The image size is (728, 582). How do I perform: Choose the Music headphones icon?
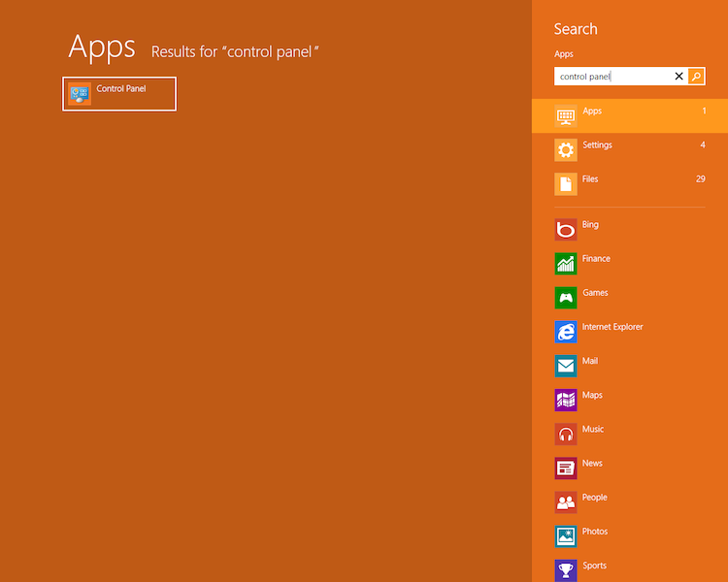566,434
